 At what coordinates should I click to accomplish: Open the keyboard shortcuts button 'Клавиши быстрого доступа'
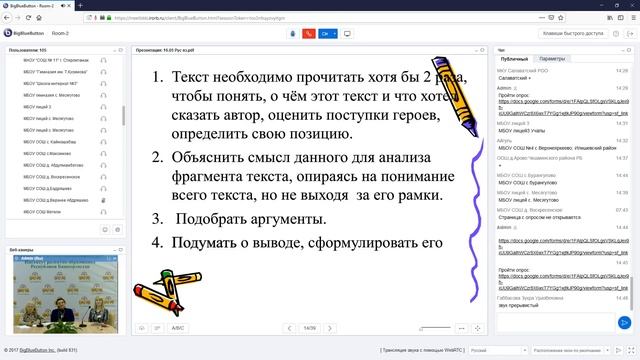(x=573, y=33)
